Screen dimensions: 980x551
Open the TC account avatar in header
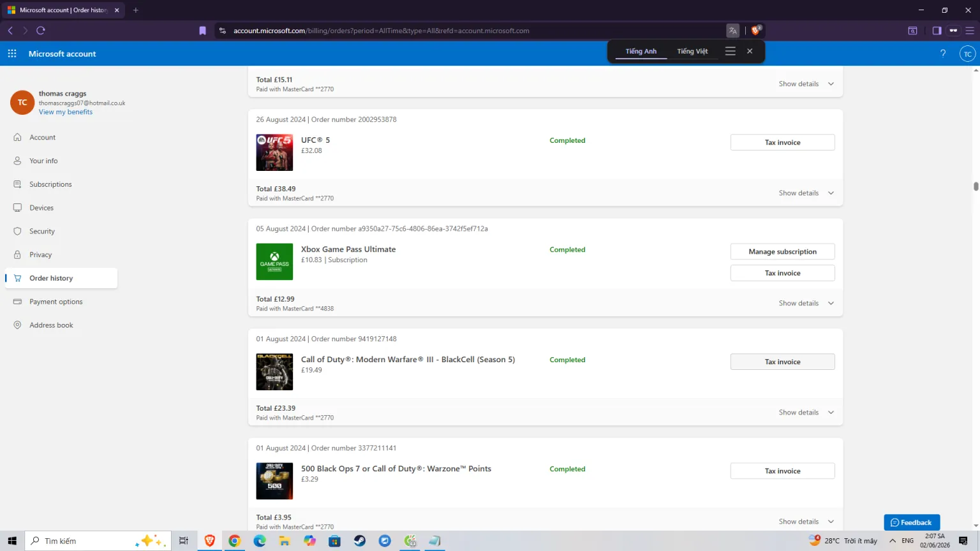[x=968, y=54]
